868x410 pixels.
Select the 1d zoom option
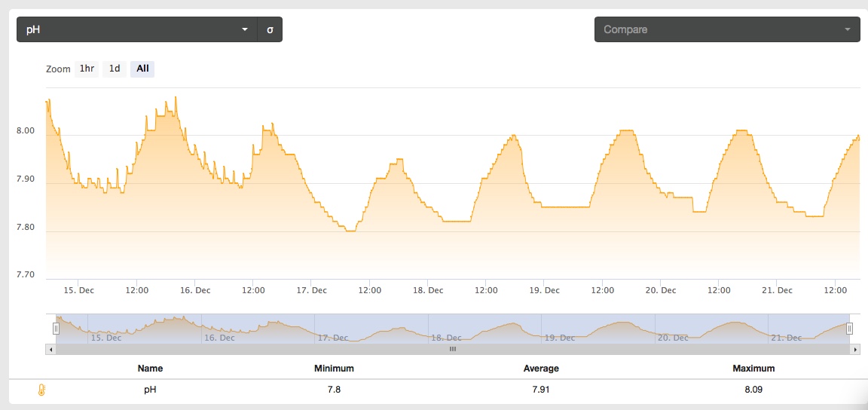point(114,69)
